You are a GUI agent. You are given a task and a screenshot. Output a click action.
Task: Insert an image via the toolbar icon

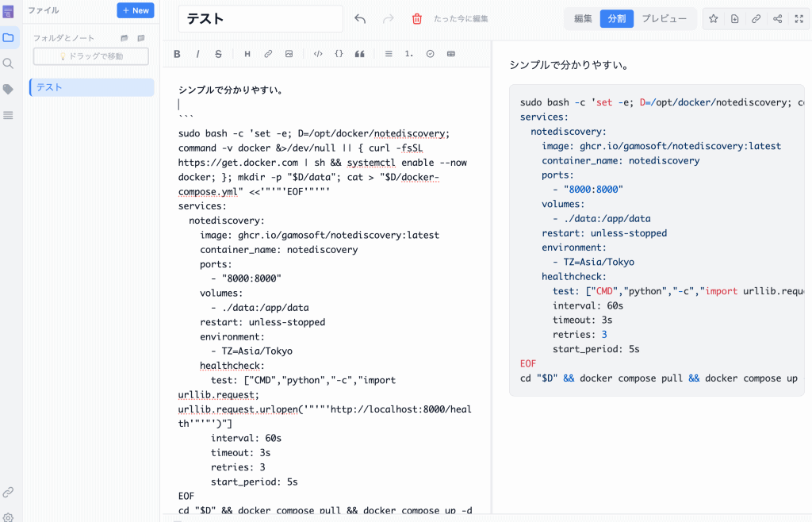pos(289,54)
